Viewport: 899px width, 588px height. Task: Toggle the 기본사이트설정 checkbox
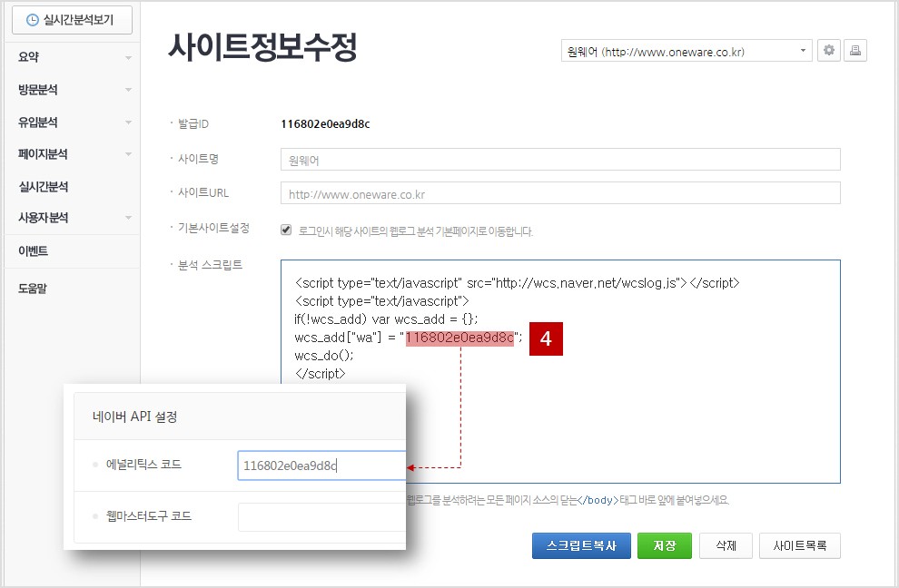pos(286,230)
